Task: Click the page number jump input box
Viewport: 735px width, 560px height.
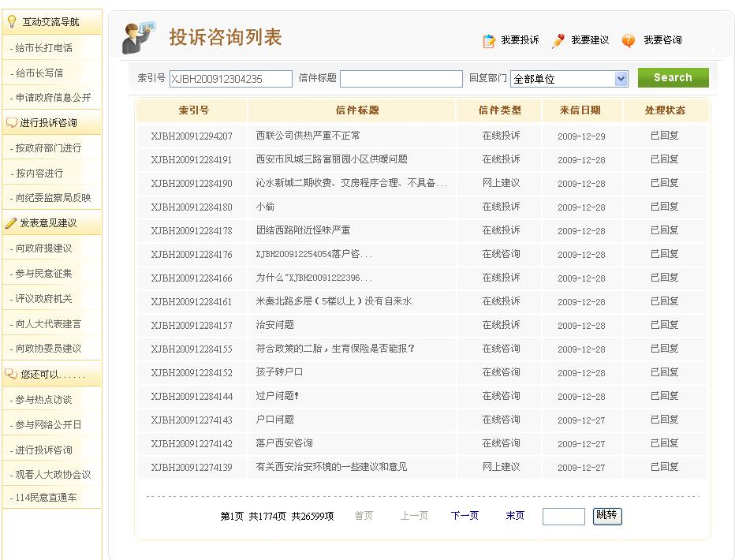Action: coord(563,517)
